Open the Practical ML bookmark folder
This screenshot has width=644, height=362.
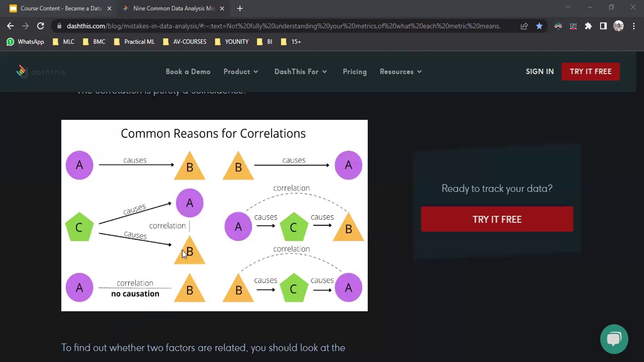(x=134, y=42)
